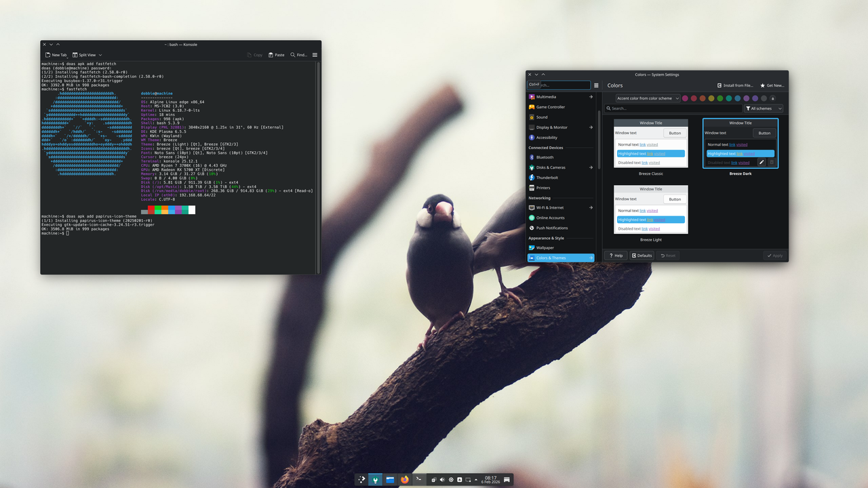This screenshot has height=488, width=868.
Task: Open Help in System Settings
Action: [x=615, y=256]
